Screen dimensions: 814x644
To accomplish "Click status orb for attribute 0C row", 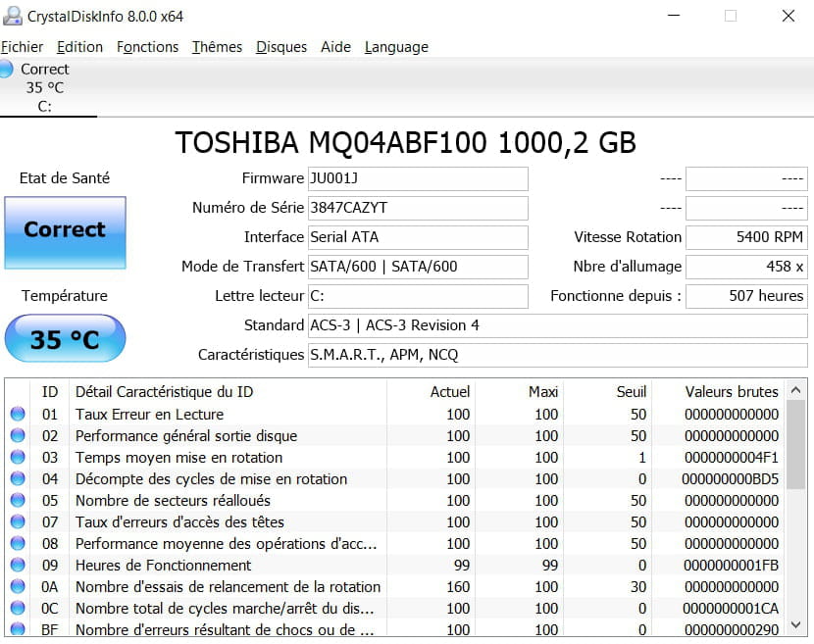I will click(18, 608).
